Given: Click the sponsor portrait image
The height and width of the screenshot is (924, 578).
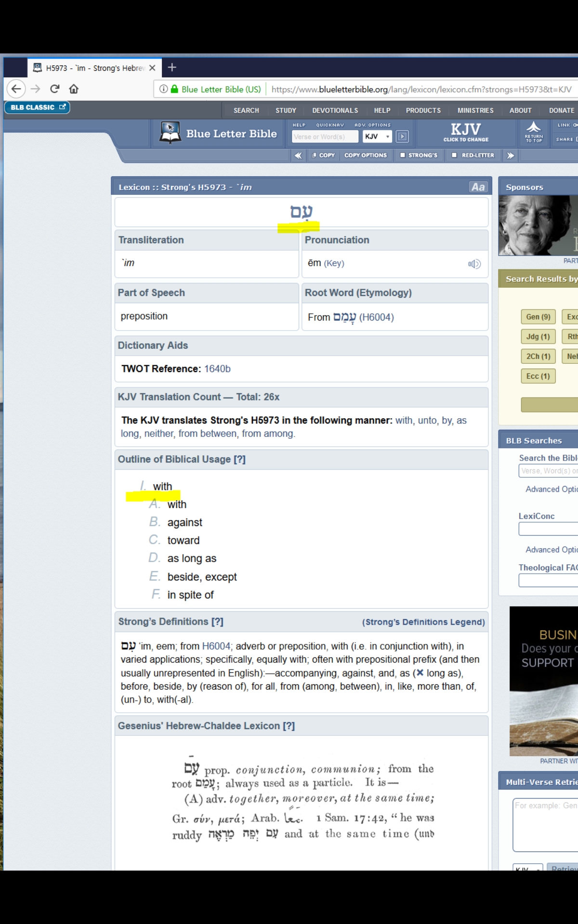Looking at the screenshot, I should (538, 225).
